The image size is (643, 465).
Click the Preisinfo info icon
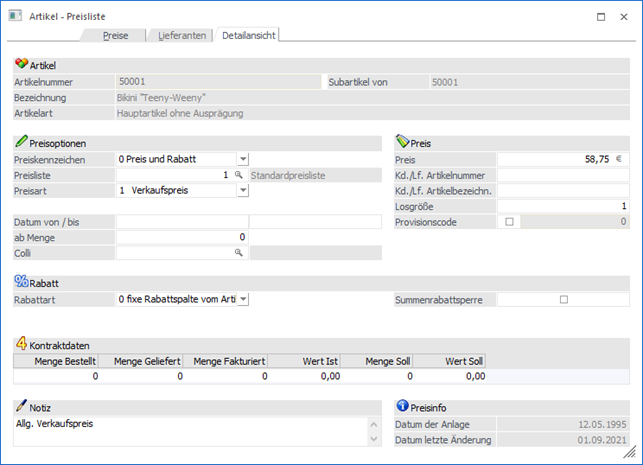pos(403,407)
